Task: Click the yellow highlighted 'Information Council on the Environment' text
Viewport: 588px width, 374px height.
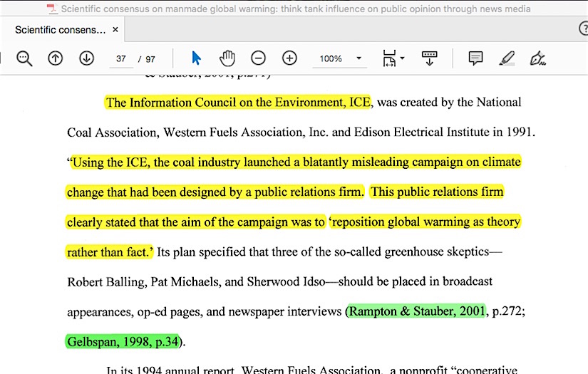Action: pyautogui.click(x=238, y=103)
